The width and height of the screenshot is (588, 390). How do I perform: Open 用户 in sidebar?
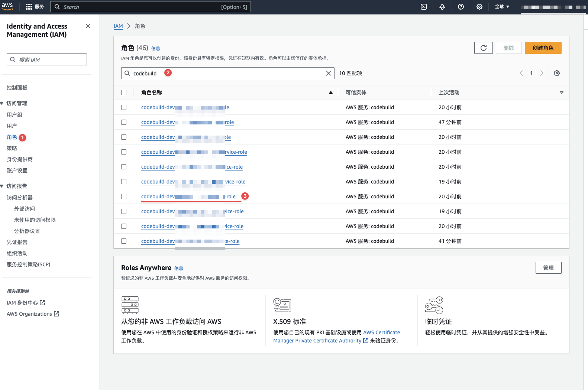[x=12, y=126]
